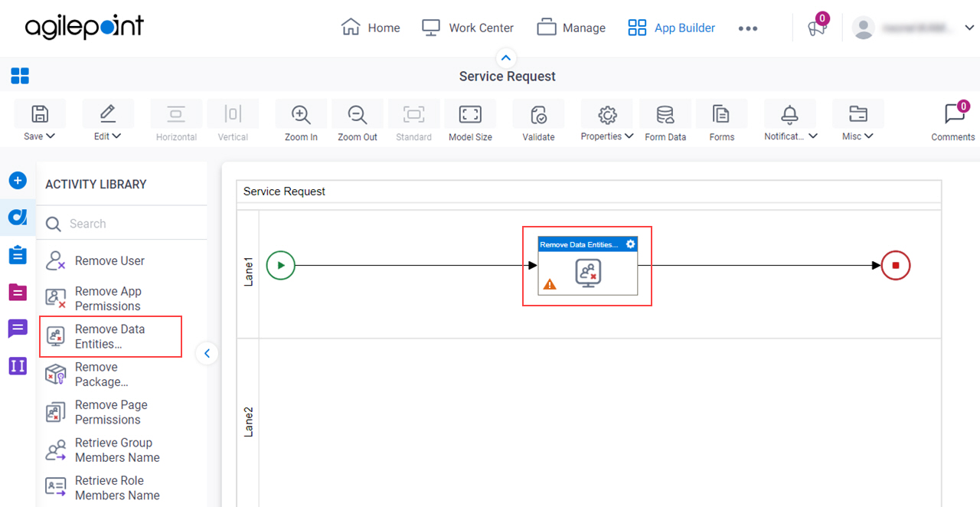This screenshot has width=980, height=507.
Task: Select the purple columns sidebar icon
Action: [x=18, y=366]
